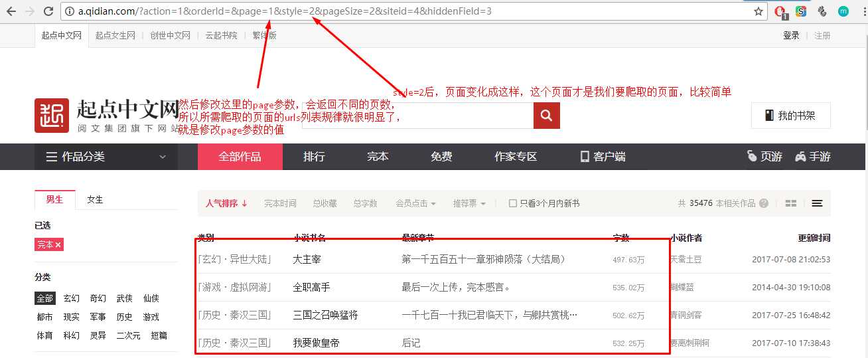Select the 全部作品 nav tab

click(240, 157)
